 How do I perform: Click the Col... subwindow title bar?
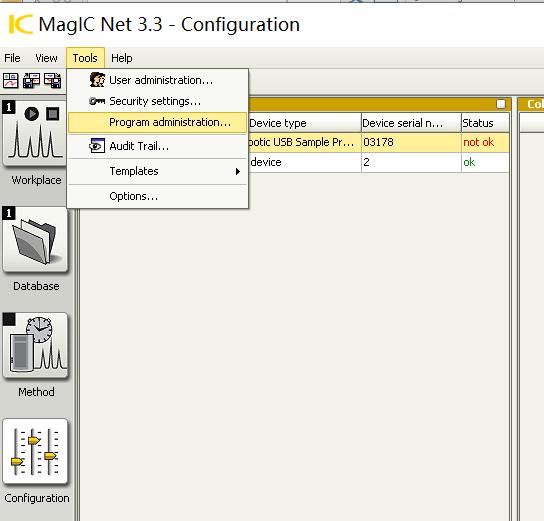click(x=531, y=104)
